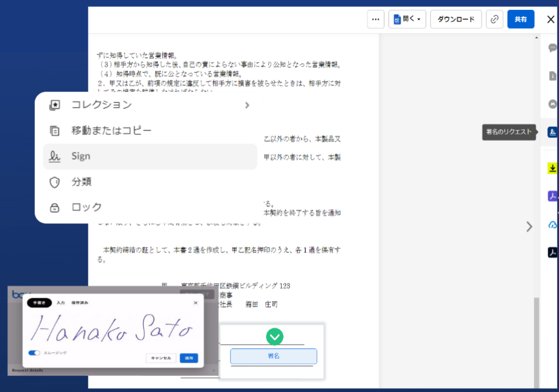Expand the コレクション submenu arrow

246,105
